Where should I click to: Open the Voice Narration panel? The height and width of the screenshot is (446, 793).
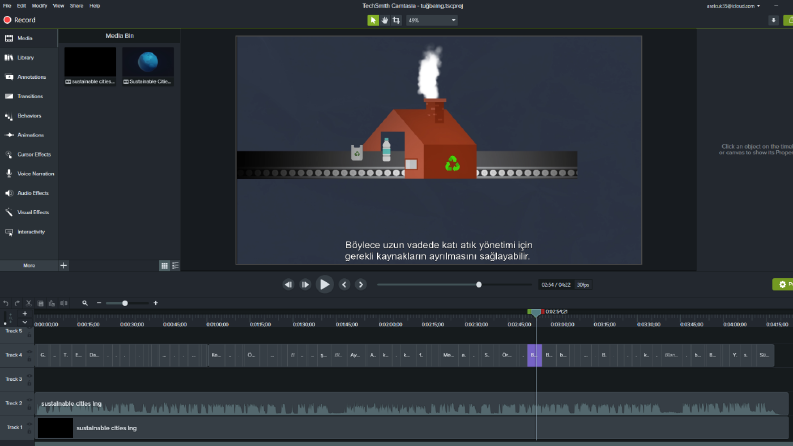35,173
